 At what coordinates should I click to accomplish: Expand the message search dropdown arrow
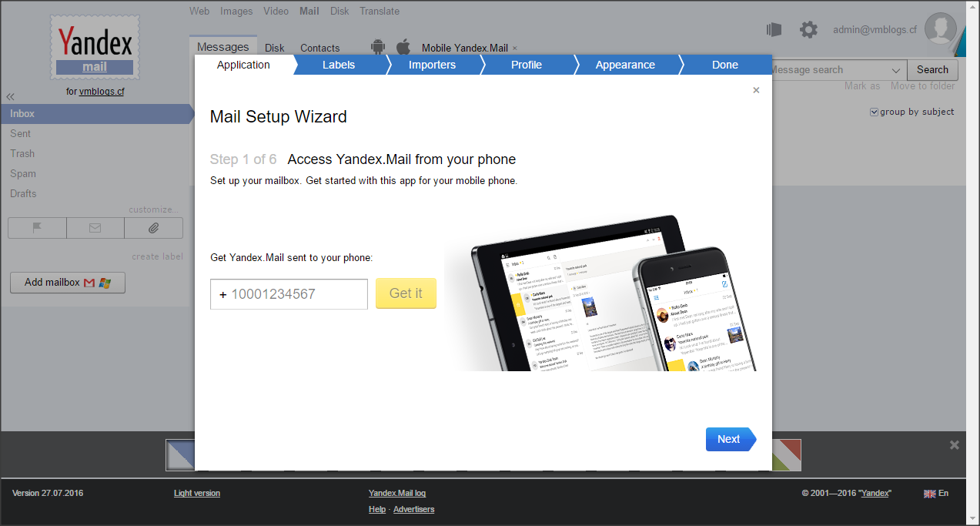(895, 70)
